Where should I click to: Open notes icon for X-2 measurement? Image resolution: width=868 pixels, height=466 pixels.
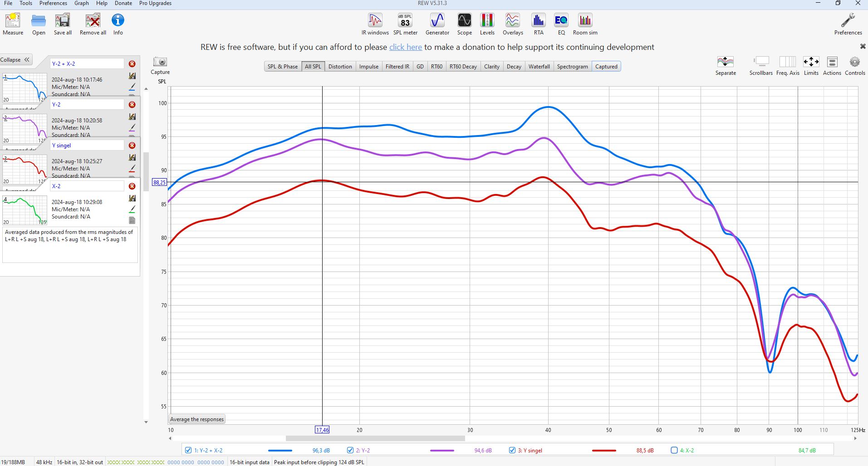click(x=132, y=220)
